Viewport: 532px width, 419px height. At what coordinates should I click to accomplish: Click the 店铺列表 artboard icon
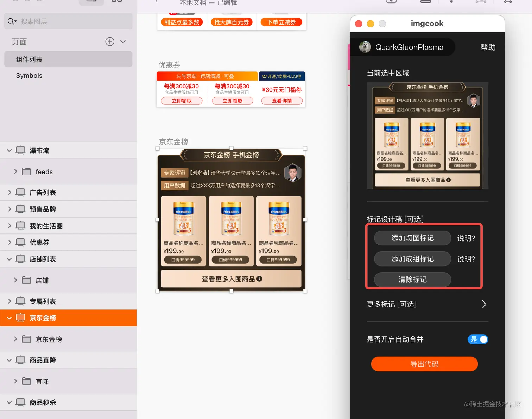pyautogui.click(x=20, y=259)
